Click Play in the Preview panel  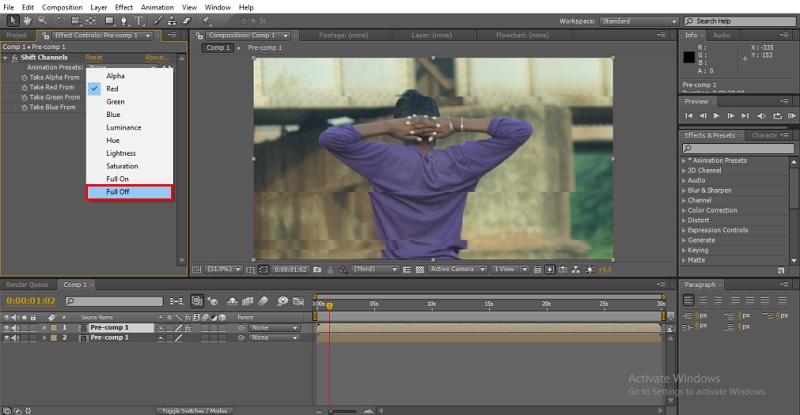pyautogui.click(x=716, y=116)
